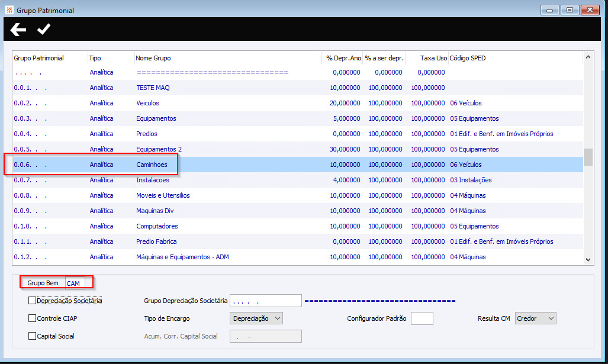
Task: Click the confirm checkmark icon
Action: pos(43,29)
